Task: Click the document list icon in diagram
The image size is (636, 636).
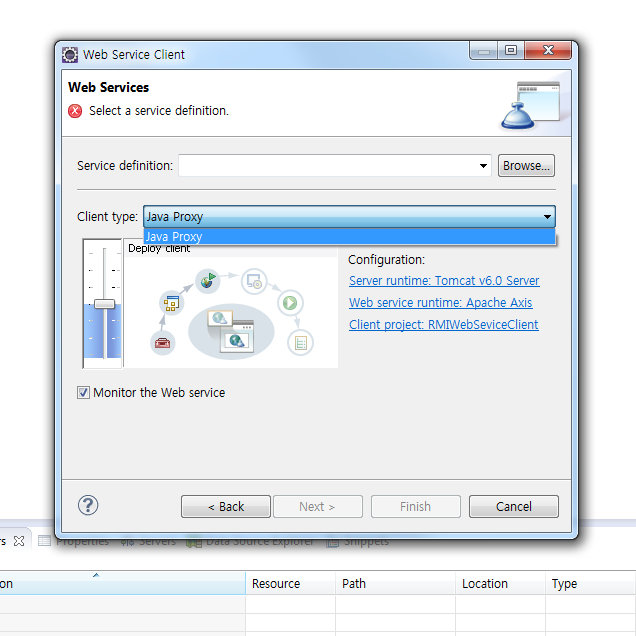Action: tap(300, 343)
